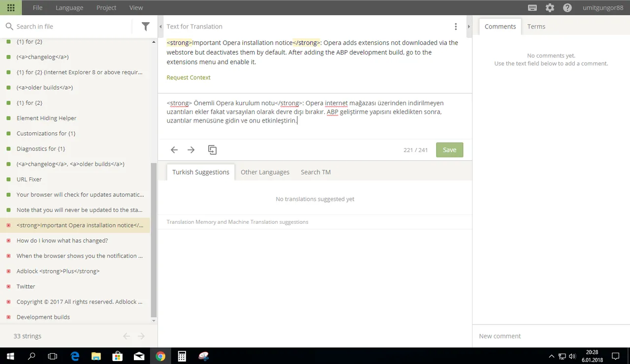Screen dimensions: 630x364
Task: Click inside the Turkish translation text area
Action: 315,116
